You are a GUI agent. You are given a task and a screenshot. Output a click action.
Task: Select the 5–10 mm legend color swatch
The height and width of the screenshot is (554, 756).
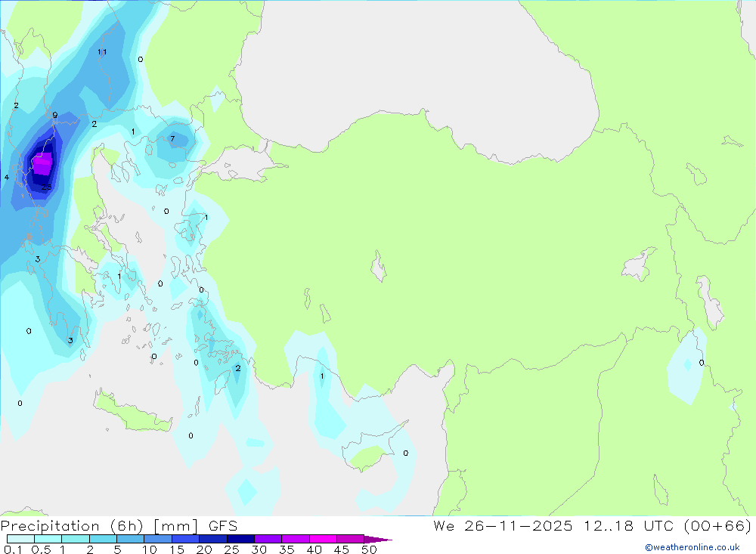131,539
